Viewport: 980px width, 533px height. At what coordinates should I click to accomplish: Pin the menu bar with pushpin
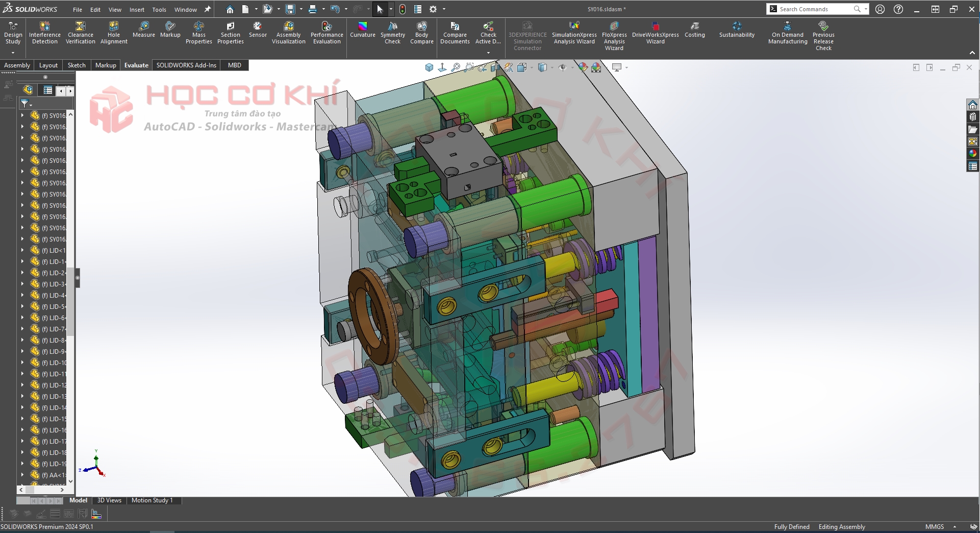pos(208,9)
